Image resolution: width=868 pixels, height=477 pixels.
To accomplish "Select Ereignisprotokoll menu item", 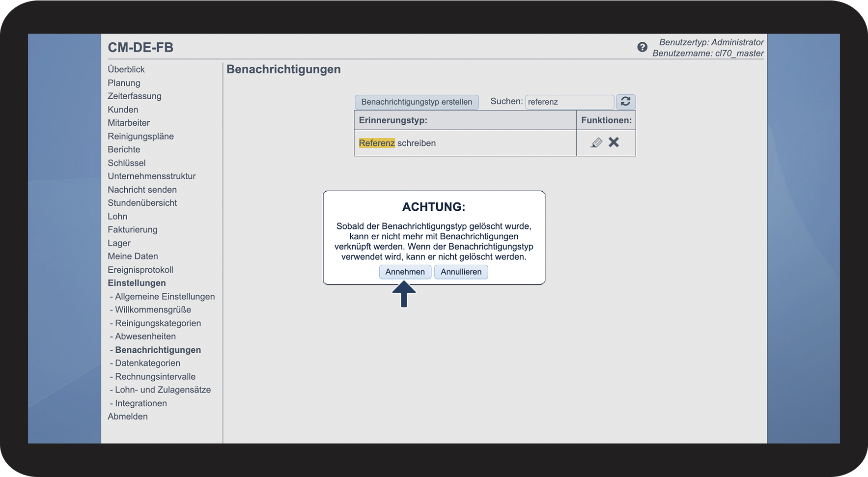I will pyautogui.click(x=140, y=270).
